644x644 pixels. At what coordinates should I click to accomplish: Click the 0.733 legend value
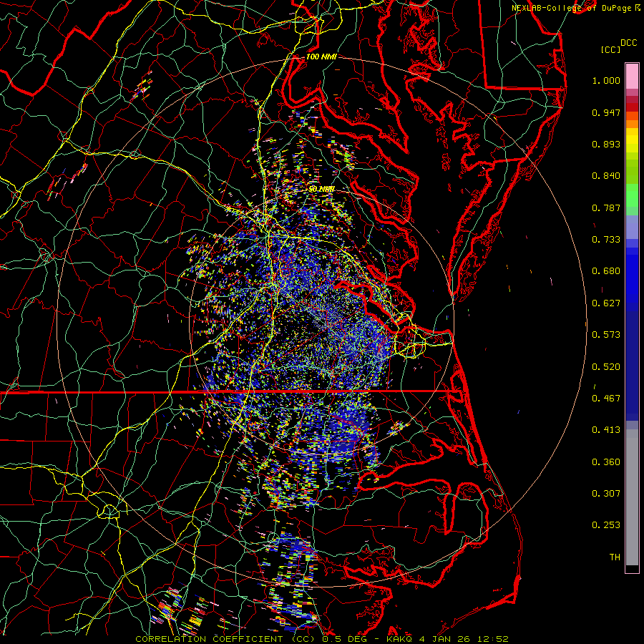pyautogui.click(x=606, y=240)
